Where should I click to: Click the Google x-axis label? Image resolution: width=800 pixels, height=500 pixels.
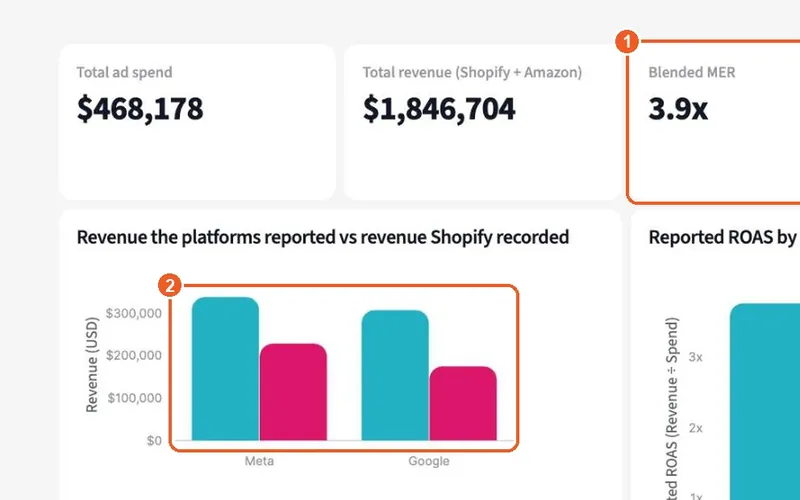pyautogui.click(x=429, y=461)
